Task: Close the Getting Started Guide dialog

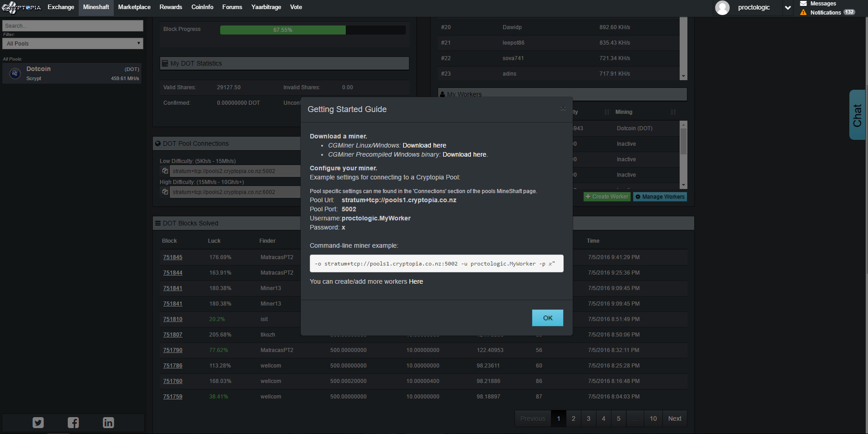Action: (x=563, y=108)
